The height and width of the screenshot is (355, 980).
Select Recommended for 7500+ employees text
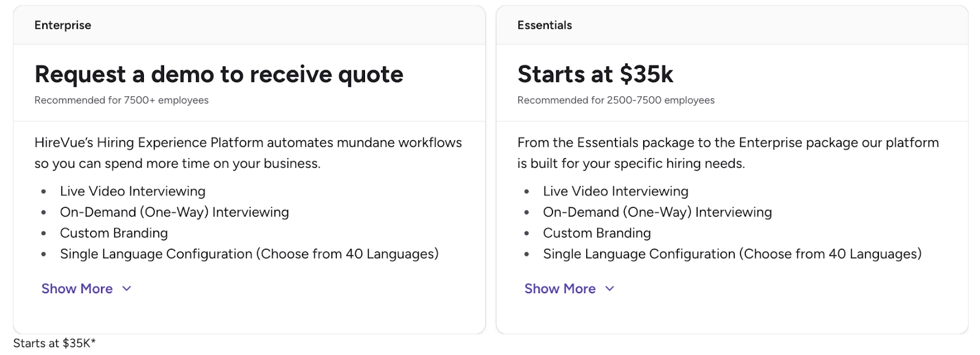pyautogui.click(x=121, y=100)
